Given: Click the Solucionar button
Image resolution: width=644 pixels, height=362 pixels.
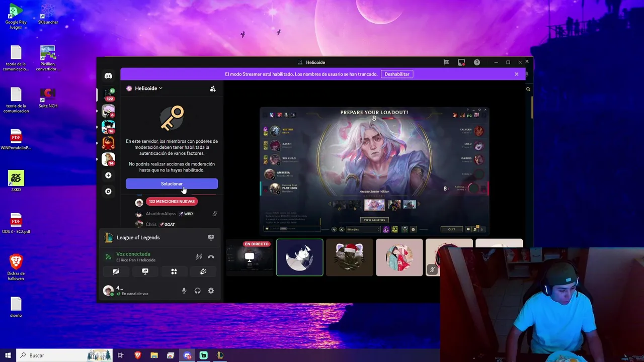Looking at the screenshot, I should point(172,184).
